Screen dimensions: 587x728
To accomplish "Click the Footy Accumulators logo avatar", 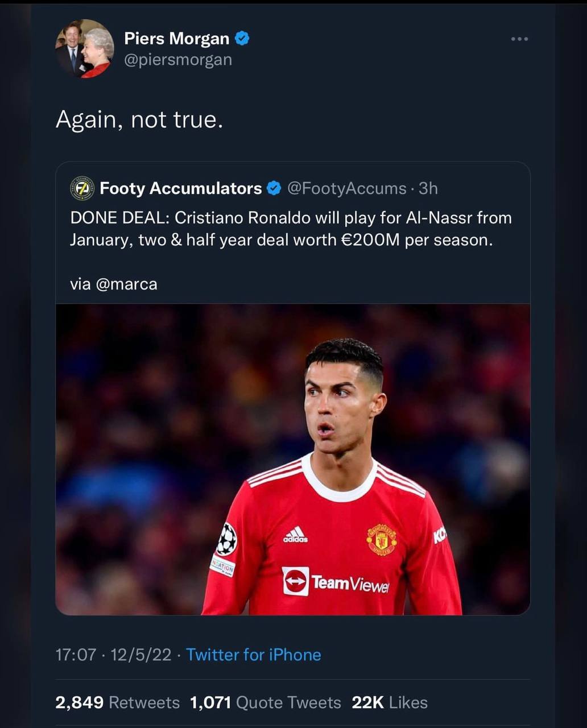I will (82, 188).
